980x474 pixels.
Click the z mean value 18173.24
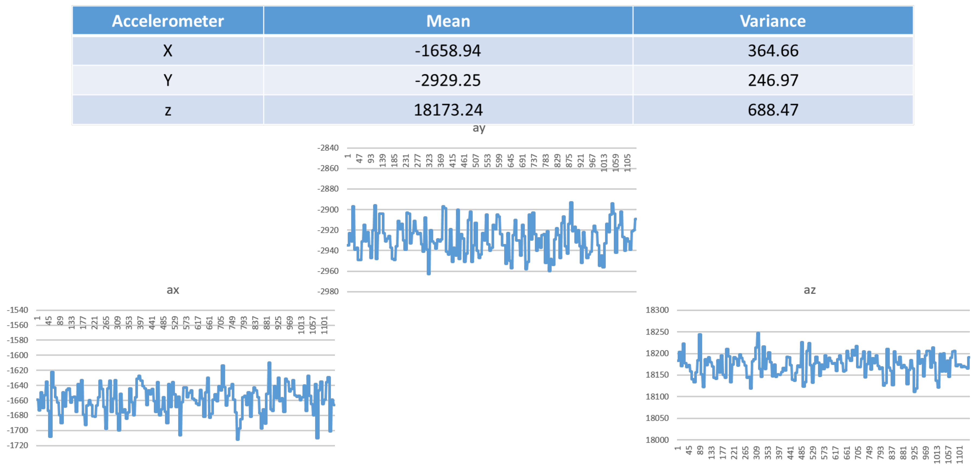pos(448,110)
